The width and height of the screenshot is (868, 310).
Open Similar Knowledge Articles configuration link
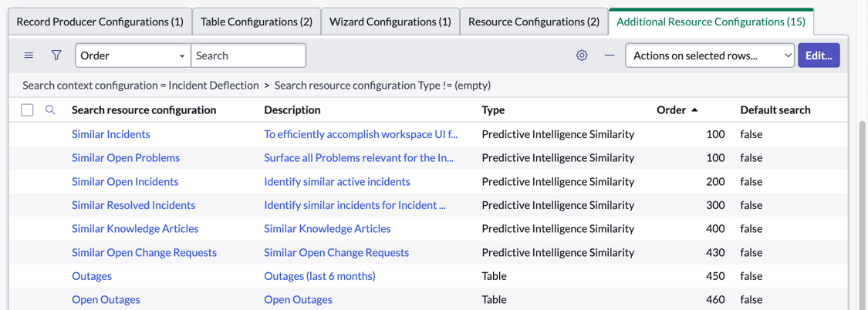click(135, 228)
